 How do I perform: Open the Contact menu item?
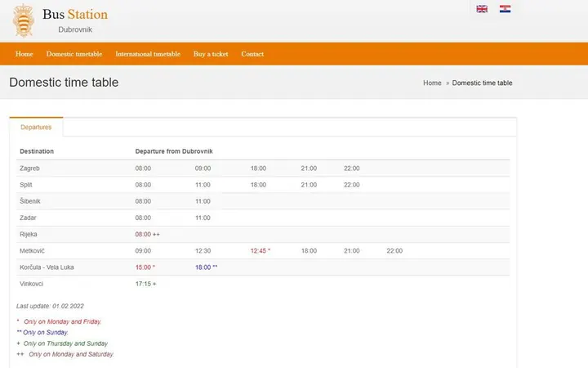(252, 54)
